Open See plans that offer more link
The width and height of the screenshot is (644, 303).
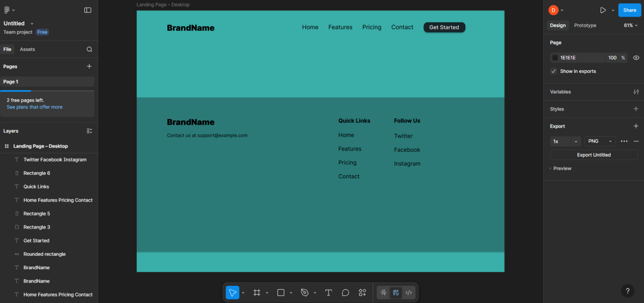tap(34, 107)
